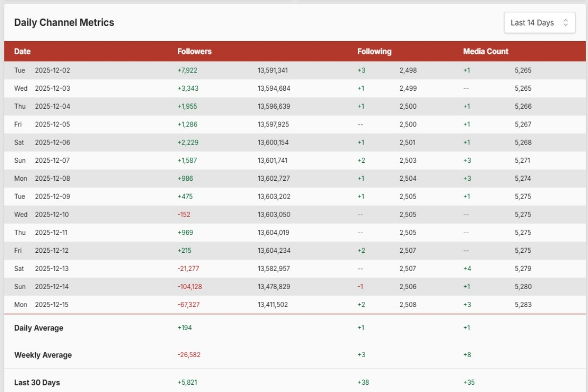
Task: Select the Daily Average row label
Action: [x=39, y=328]
